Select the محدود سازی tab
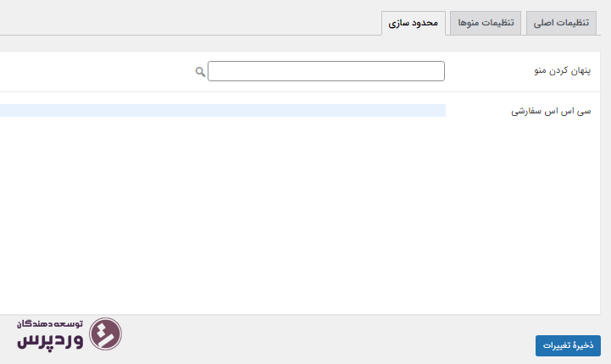The width and height of the screenshot is (611, 364). coord(414,24)
